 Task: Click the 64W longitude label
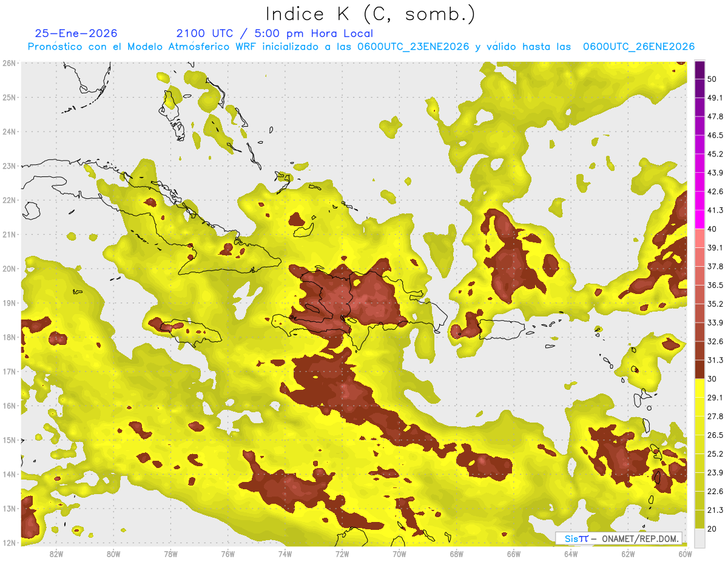coord(571,554)
